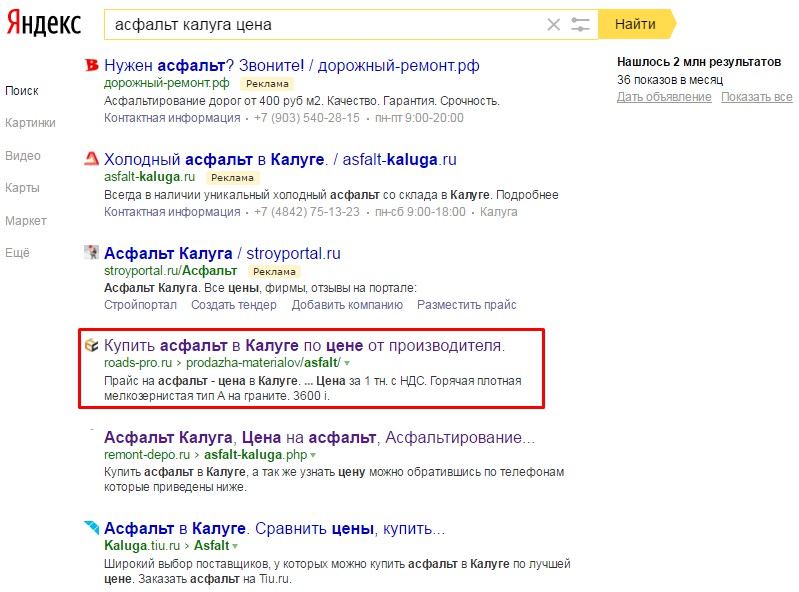Click the Стройпортал sitelink
The height and width of the screenshot is (592, 799).
coord(141,305)
